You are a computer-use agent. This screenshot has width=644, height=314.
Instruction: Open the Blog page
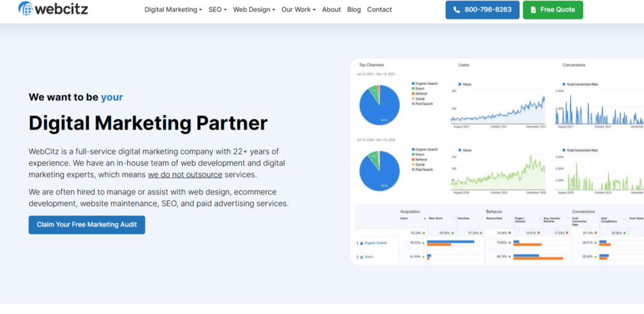[354, 9]
